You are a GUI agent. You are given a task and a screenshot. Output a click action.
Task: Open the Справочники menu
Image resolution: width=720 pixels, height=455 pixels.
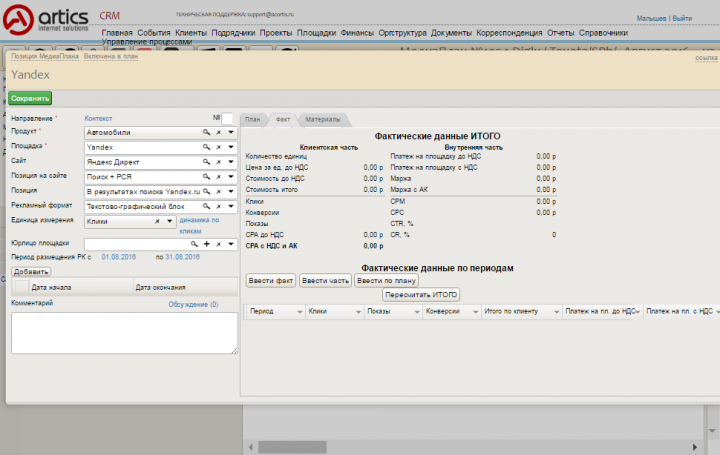603,33
